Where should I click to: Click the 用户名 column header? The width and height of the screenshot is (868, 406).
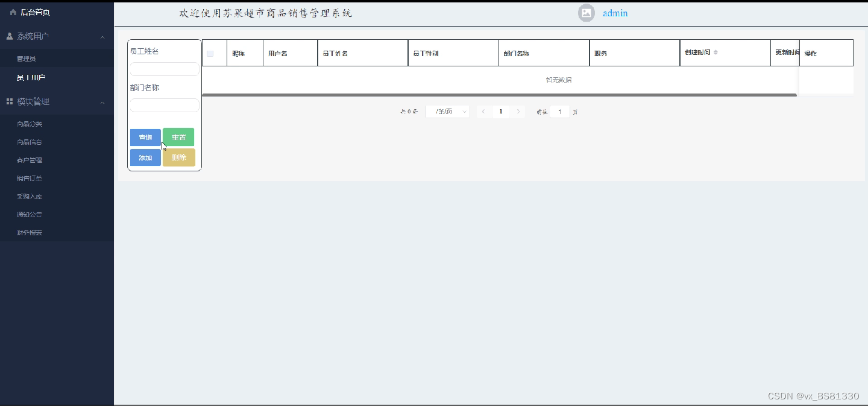pyautogui.click(x=291, y=53)
